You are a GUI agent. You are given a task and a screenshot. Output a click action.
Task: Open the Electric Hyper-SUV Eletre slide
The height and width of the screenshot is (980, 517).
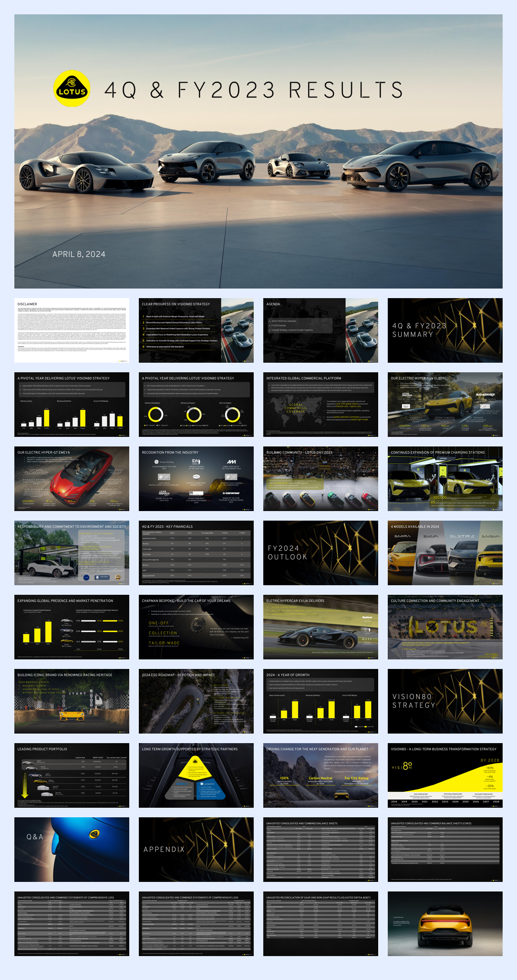(x=445, y=404)
